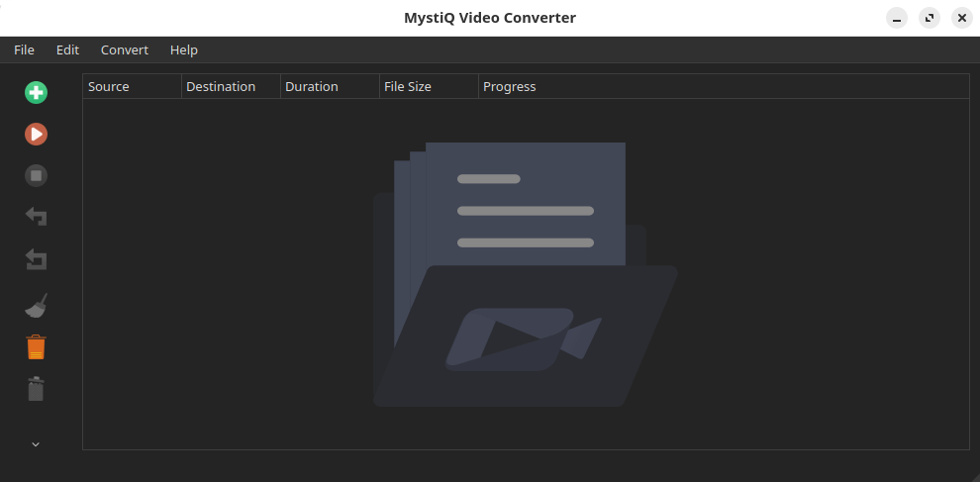Viewport: 980px width, 482px height.
Task: Open the Edit menu
Action: click(67, 50)
